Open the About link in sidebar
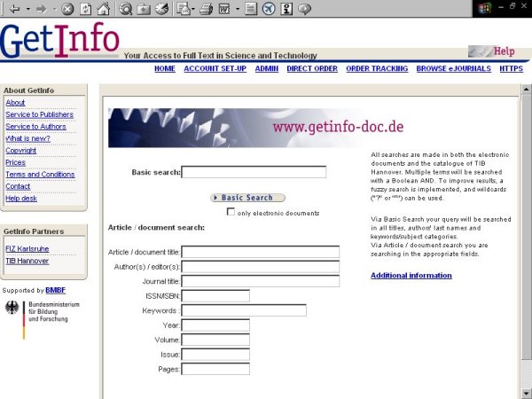The width and height of the screenshot is (532, 399). point(15,103)
